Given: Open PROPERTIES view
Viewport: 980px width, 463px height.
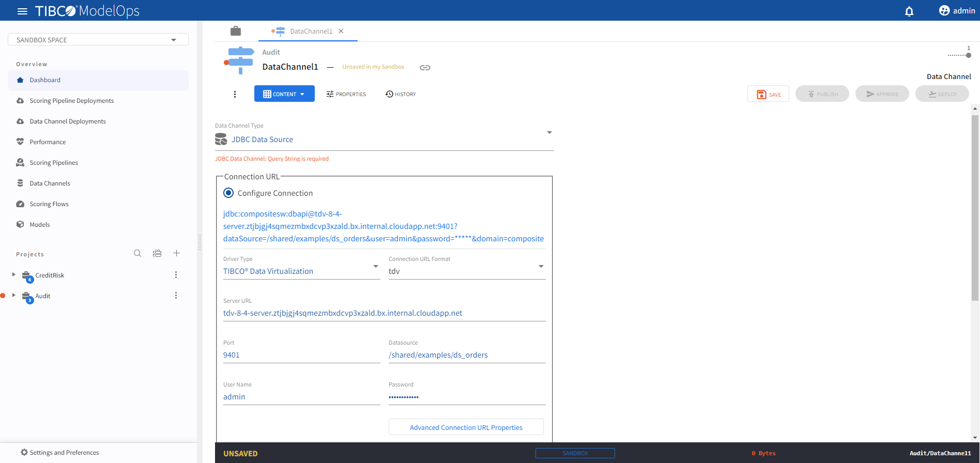Looking at the screenshot, I should click(x=346, y=94).
